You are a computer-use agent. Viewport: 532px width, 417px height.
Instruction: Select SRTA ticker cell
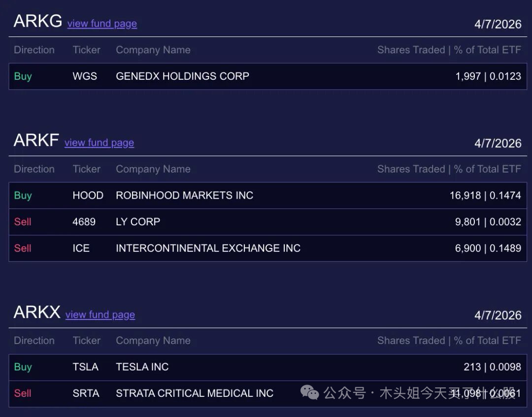pyautogui.click(x=86, y=393)
